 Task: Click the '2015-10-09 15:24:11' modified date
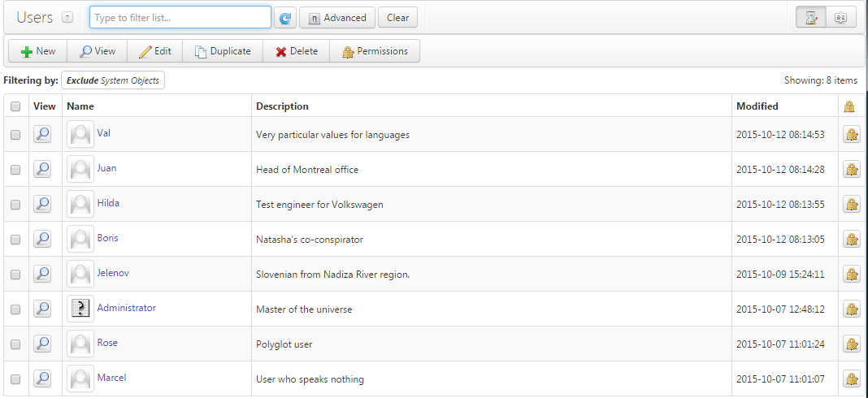(x=780, y=274)
